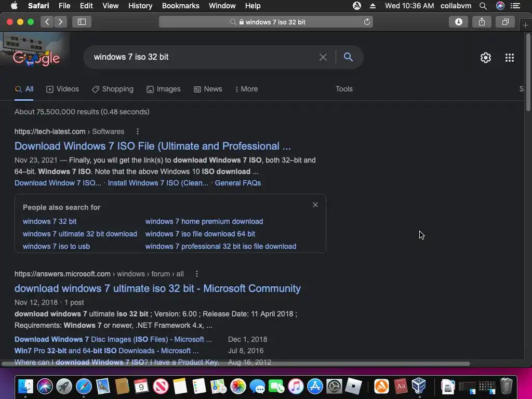This screenshot has width=532, height=399.
Task: Open Finder from the Dock
Action: click(25, 386)
